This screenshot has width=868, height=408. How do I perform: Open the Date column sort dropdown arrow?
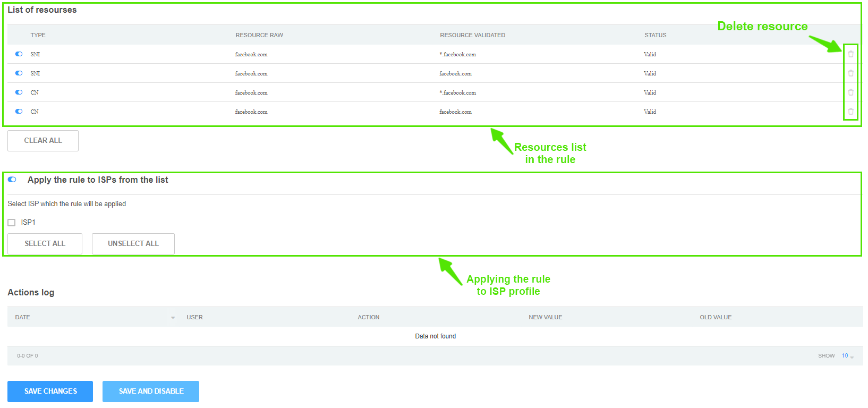click(173, 318)
